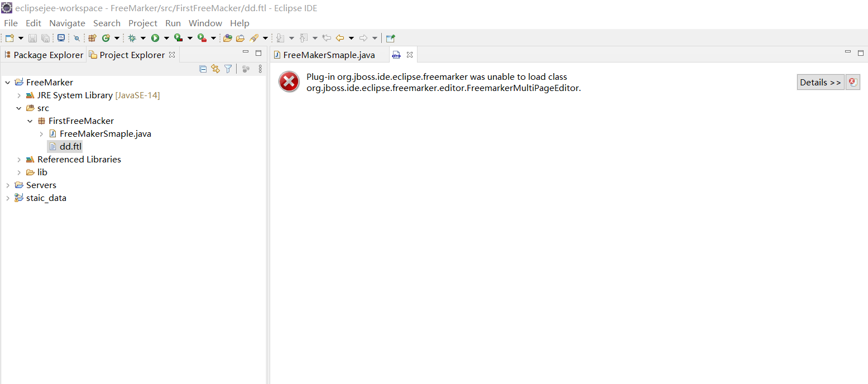Screen dimensions: 868x384
Task: Expand the FreeMakerSmaple.java tree node
Action: tap(41, 134)
